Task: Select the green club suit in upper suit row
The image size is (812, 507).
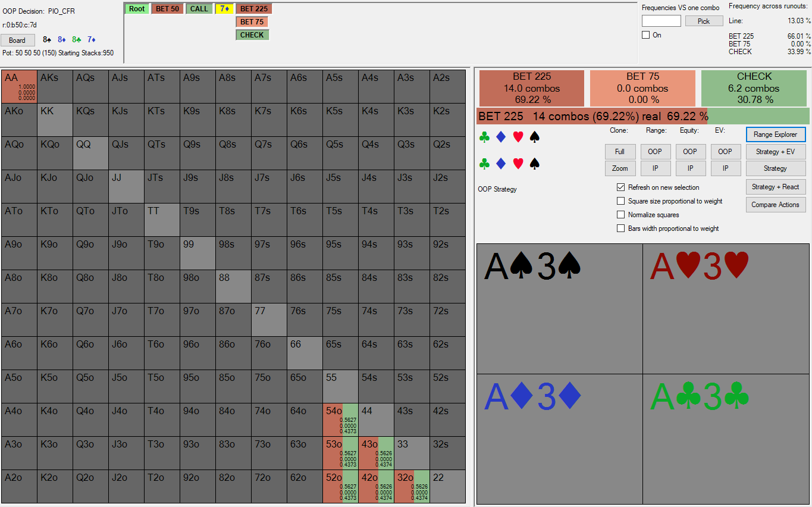Action: coord(484,137)
